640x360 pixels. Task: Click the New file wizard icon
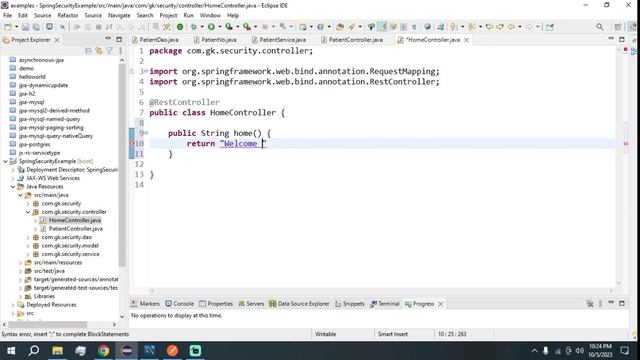[x=8, y=27]
